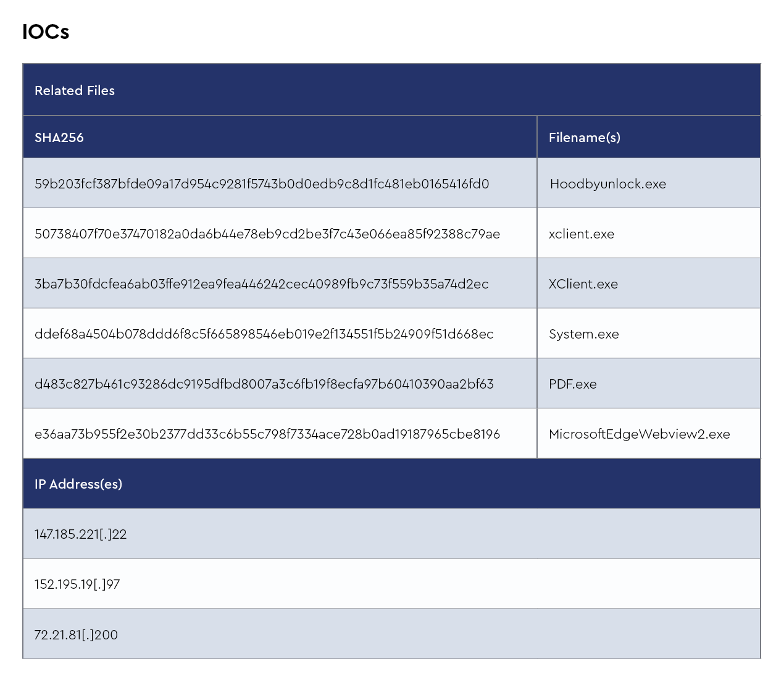784x682 pixels.
Task: Click the Hoodbyunlock.exe filename cell
Action: pyautogui.click(x=607, y=184)
